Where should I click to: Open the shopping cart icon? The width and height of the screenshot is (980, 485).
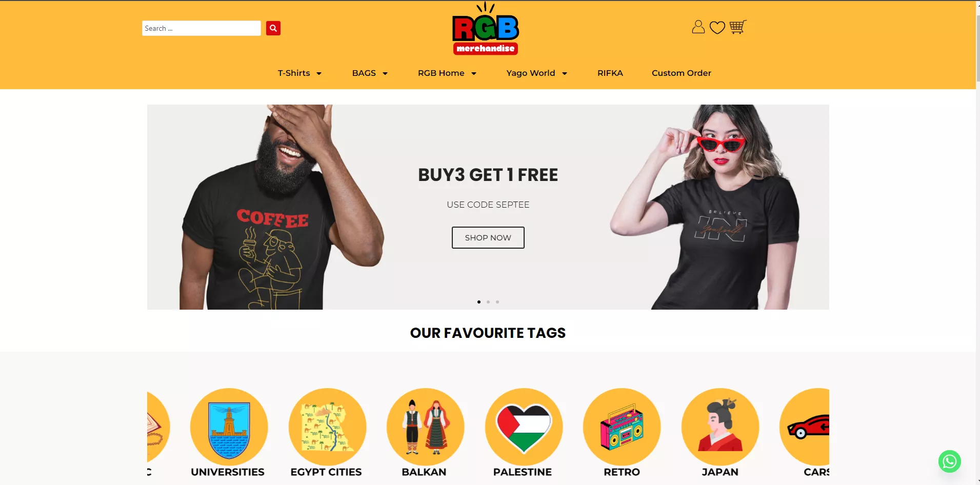(738, 27)
